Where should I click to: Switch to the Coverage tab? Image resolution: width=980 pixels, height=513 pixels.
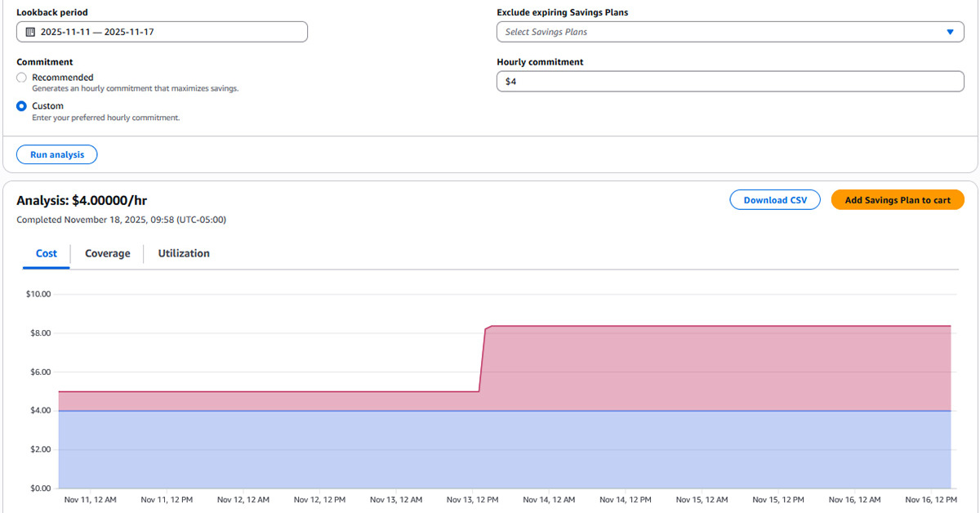(x=107, y=253)
